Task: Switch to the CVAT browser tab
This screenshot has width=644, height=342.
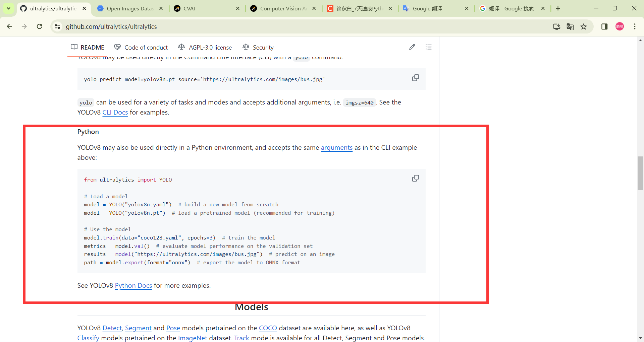Action: tap(207, 8)
